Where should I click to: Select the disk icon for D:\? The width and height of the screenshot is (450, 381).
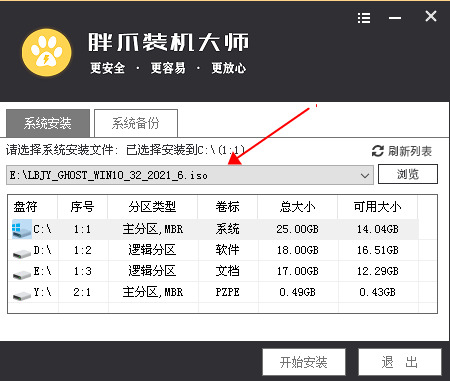point(22,253)
